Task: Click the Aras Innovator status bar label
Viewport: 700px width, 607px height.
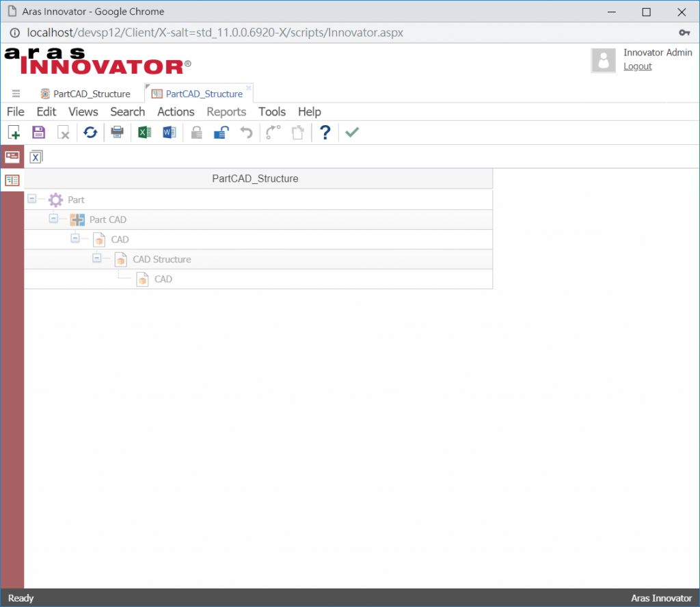Action: pos(661,598)
